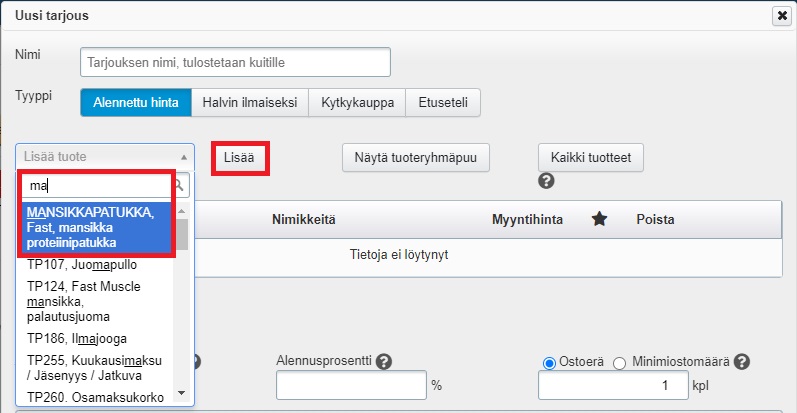Click the quantity kpl field
This screenshot has height=413, width=797.
613,385
